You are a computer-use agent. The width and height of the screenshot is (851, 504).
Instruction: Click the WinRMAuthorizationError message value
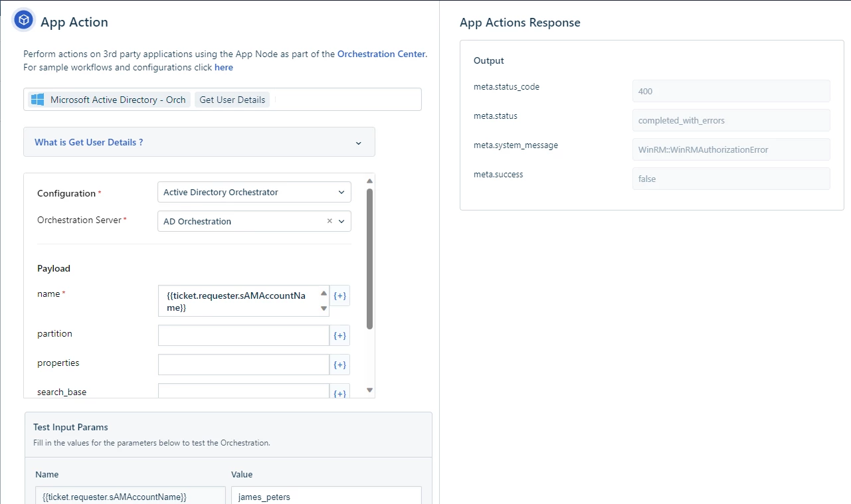click(731, 149)
